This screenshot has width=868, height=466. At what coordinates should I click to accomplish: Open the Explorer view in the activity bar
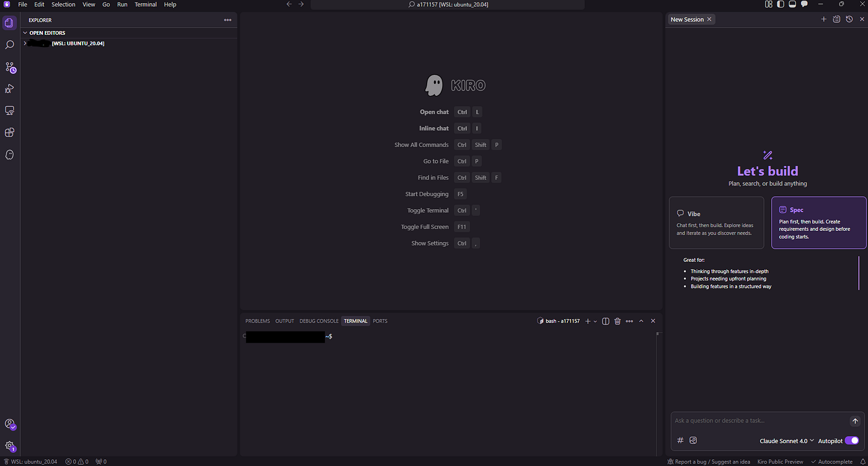(x=9, y=23)
